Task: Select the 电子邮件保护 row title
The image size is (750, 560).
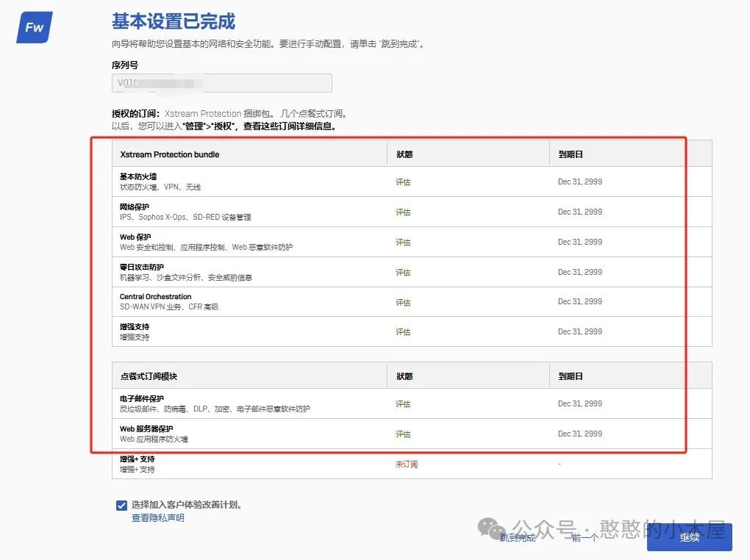Action: 142,398
